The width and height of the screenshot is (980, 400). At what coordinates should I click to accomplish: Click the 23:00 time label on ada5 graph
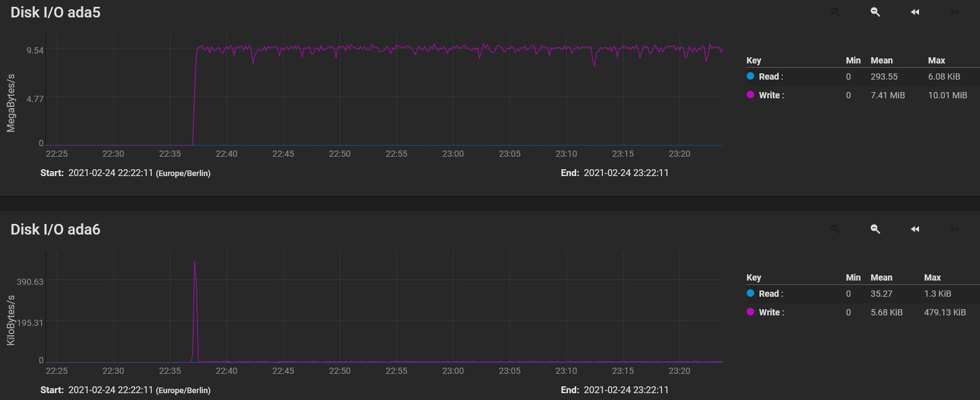click(x=453, y=154)
